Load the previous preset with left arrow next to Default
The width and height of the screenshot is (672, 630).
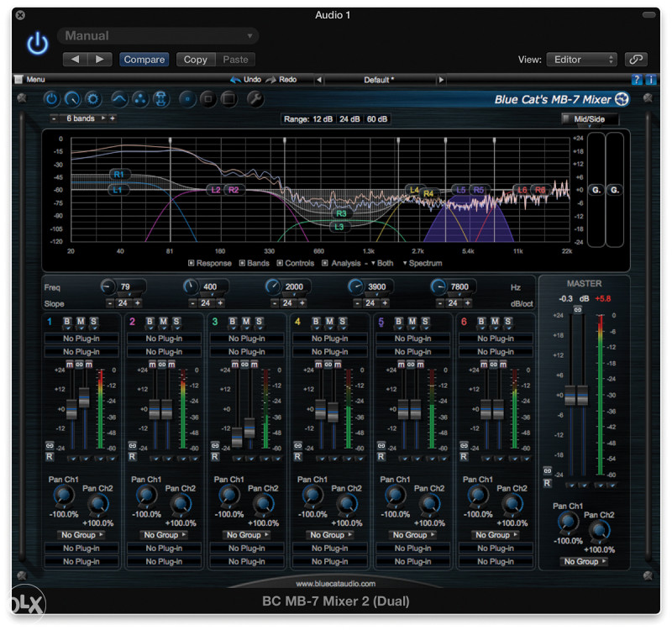(318, 80)
